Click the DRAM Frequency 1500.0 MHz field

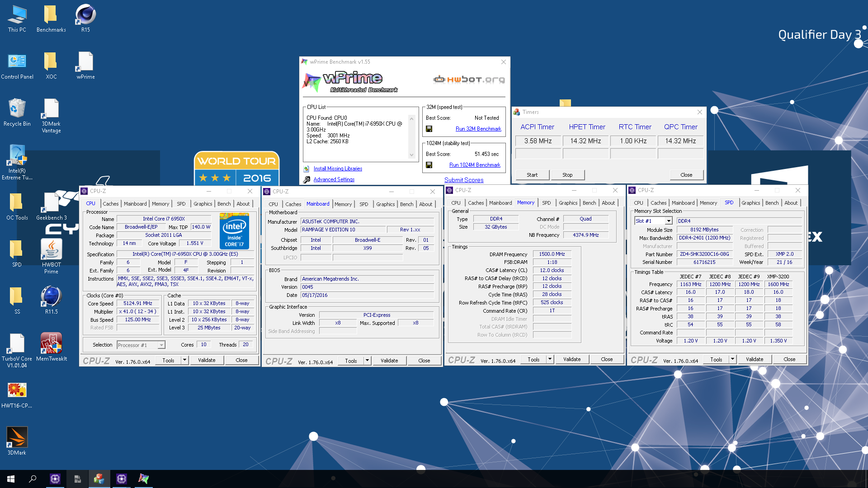(x=552, y=254)
